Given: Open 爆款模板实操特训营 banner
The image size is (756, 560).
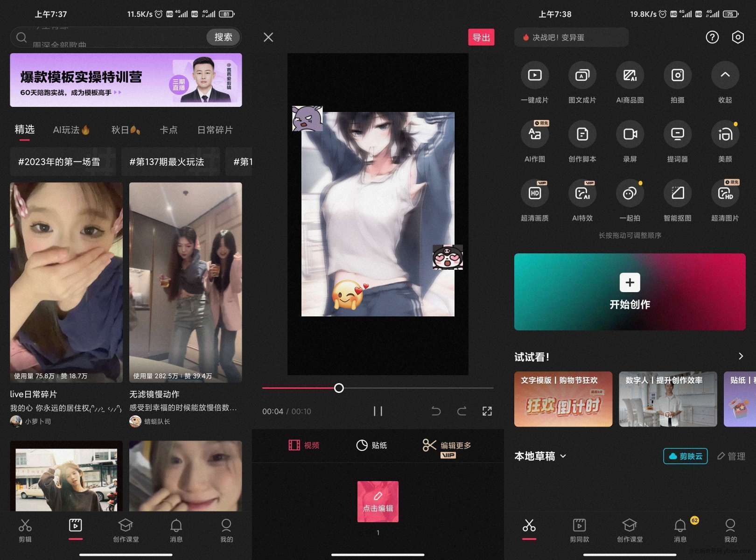Looking at the screenshot, I should (x=126, y=80).
